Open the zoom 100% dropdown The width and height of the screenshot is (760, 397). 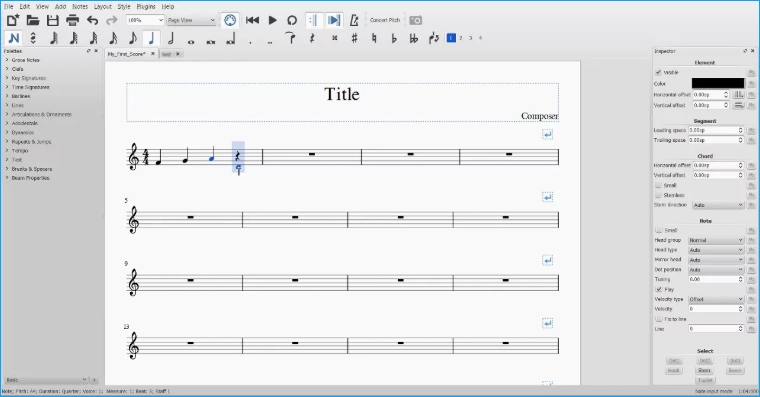point(145,20)
